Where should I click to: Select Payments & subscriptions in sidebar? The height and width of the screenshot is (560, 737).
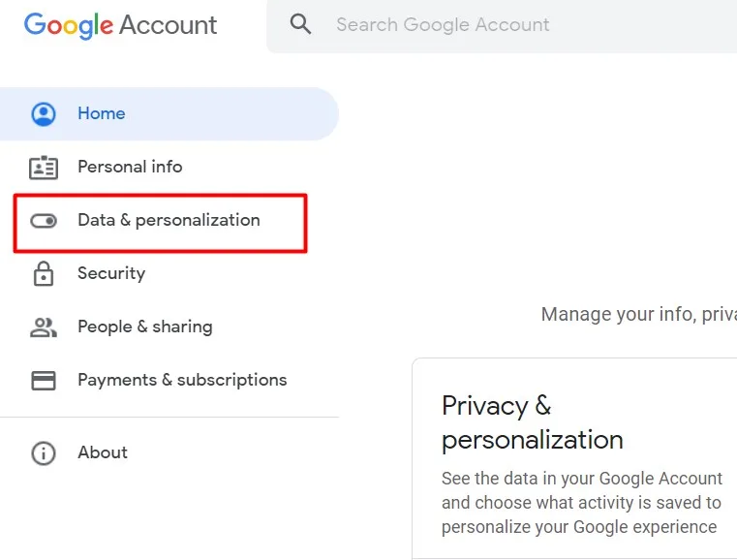pos(182,380)
